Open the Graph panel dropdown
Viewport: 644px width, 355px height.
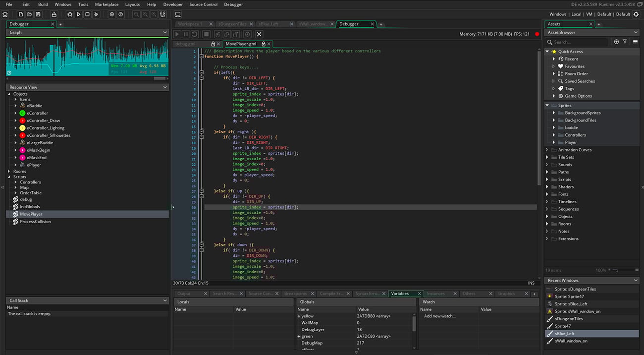[164, 32]
